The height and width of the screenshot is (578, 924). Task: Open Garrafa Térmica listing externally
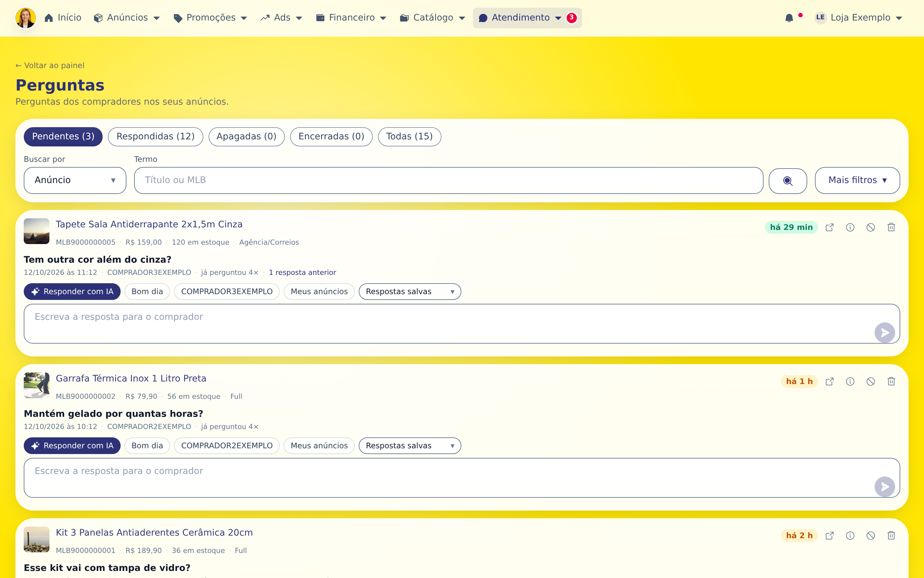[829, 381]
